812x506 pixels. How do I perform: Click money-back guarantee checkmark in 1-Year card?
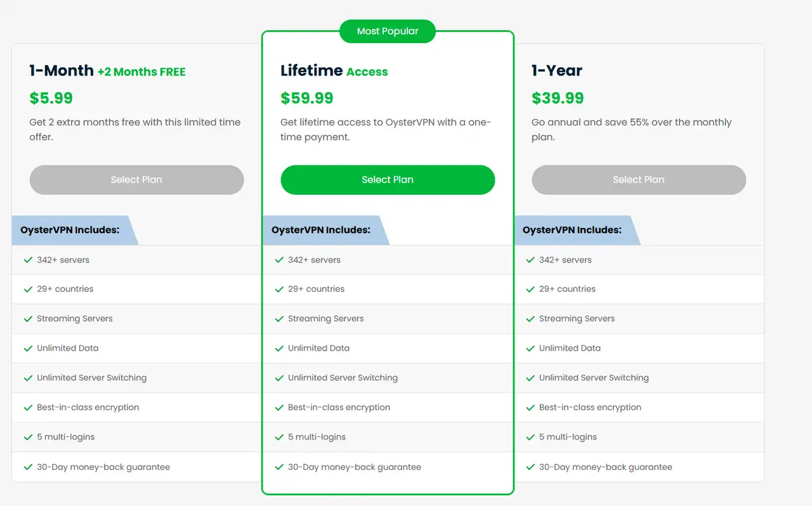(x=530, y=467)
